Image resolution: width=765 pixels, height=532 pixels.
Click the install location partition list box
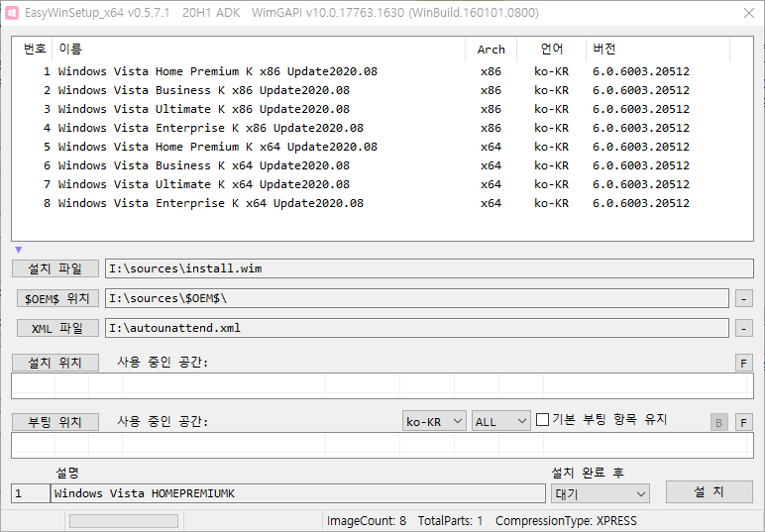click(382, 385)
